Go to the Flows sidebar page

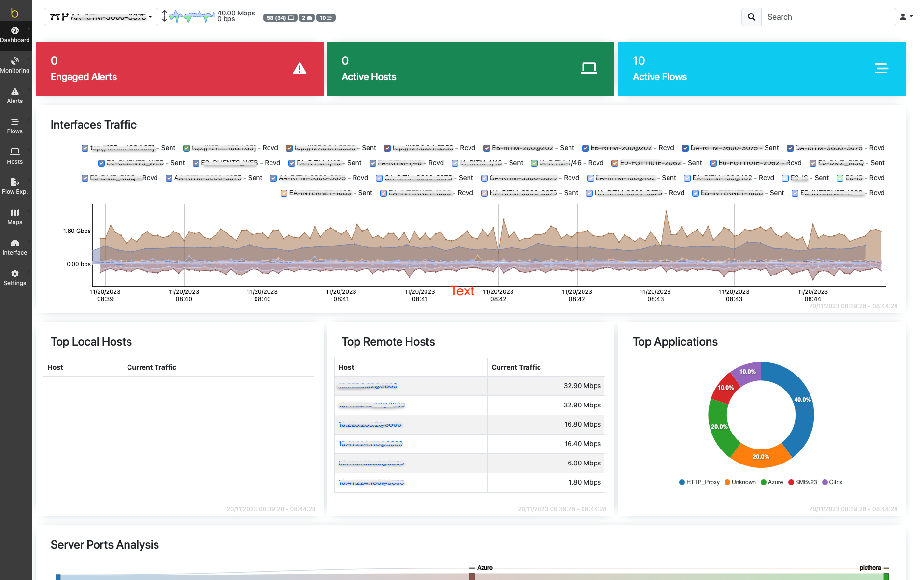15,126
